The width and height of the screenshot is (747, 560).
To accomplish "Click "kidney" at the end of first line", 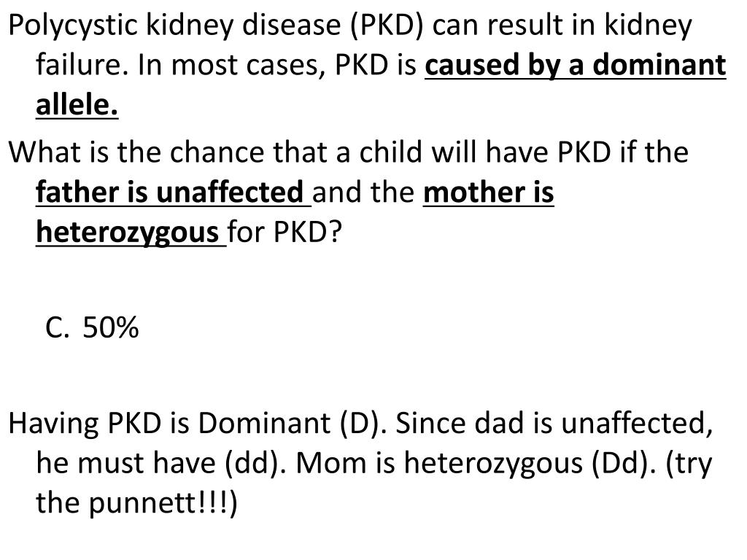I will coord(648,26).
